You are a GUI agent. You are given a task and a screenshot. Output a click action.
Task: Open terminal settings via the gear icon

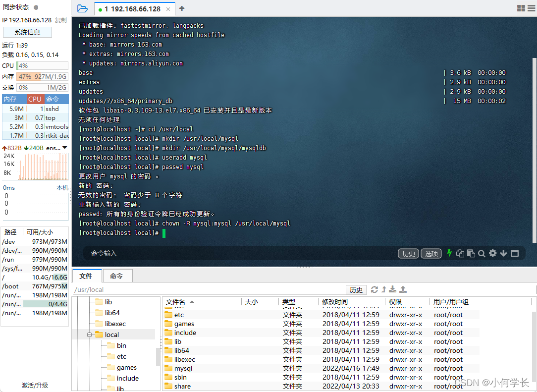[x=492, y=253]
